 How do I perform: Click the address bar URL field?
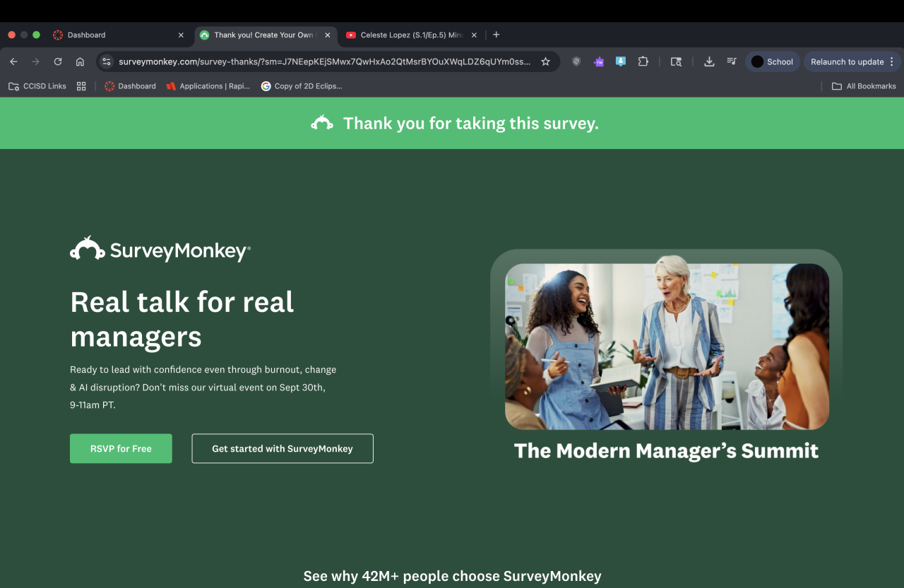pos(324,61)
